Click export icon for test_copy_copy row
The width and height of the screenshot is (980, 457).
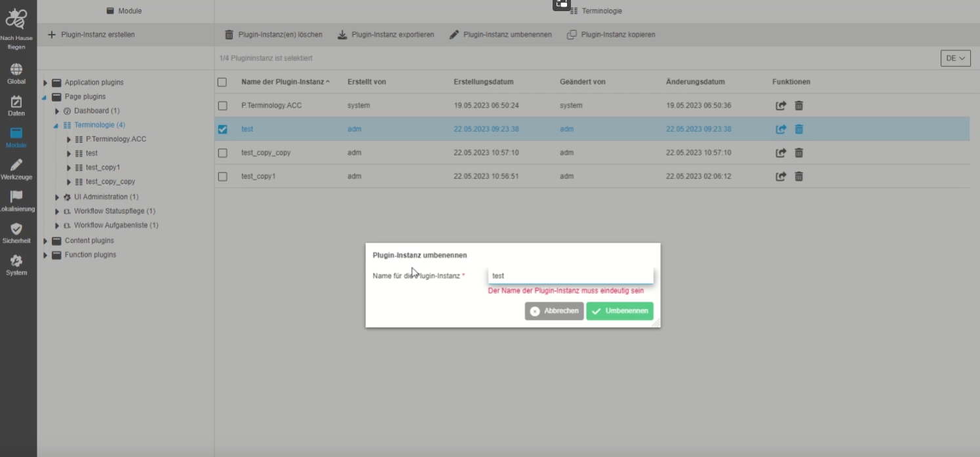[x=781, y=153]
